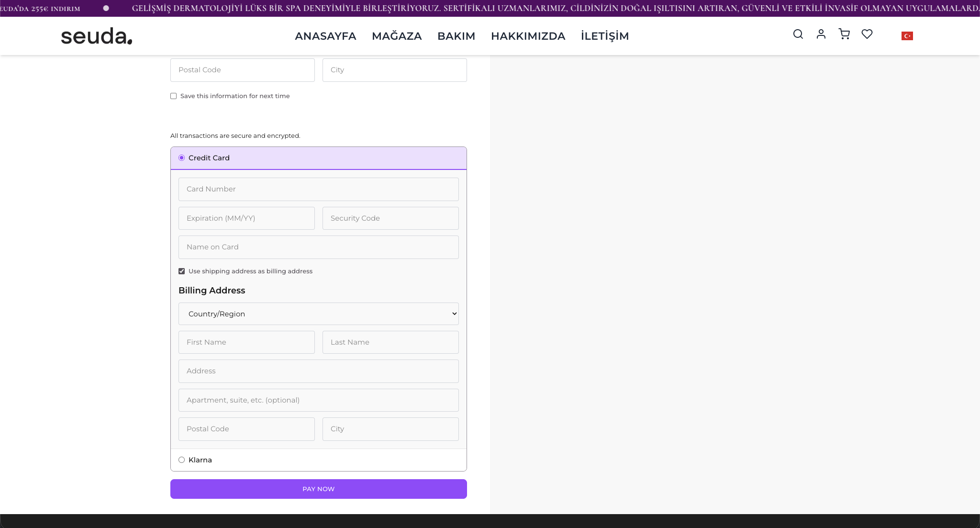
Task: Click the billing address Postal Code field
Action: (246, 428)
